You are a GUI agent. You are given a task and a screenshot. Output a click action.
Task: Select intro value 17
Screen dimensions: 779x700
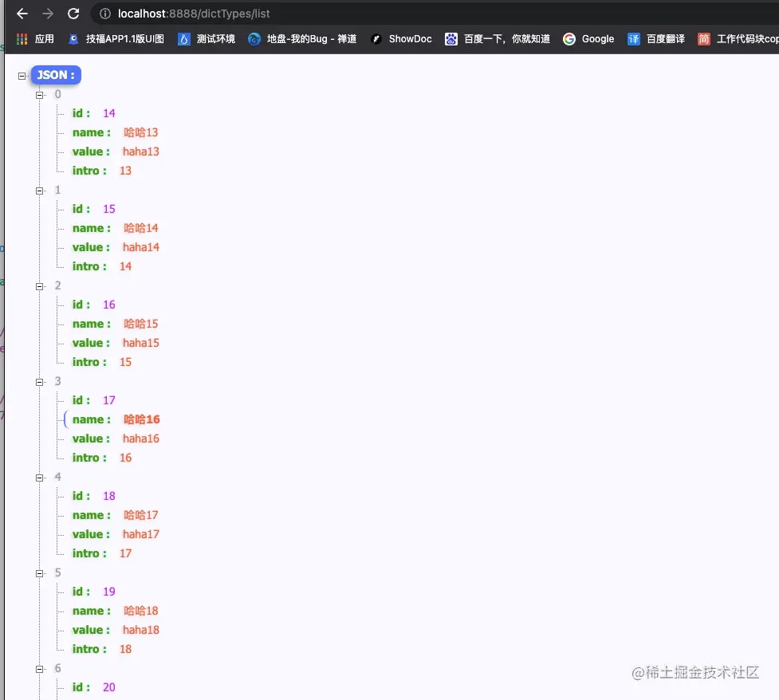point(125,553)
